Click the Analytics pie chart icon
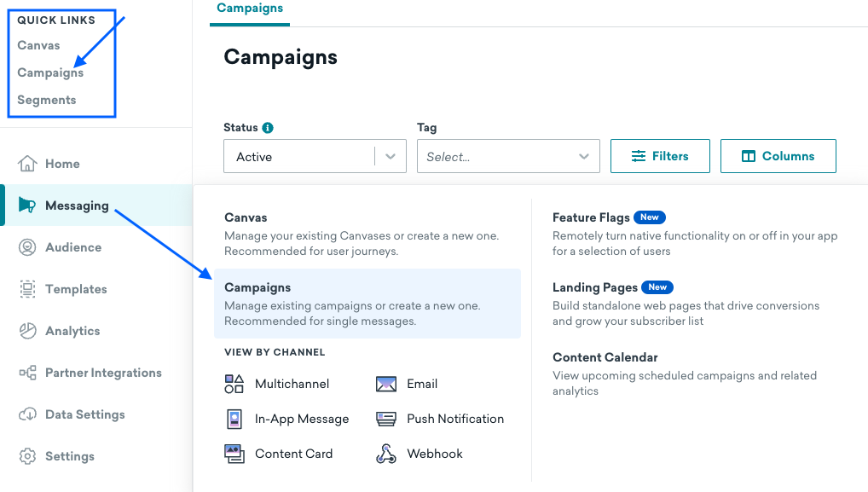Viewport: 868px width, 492px height. tap(28, 331)
